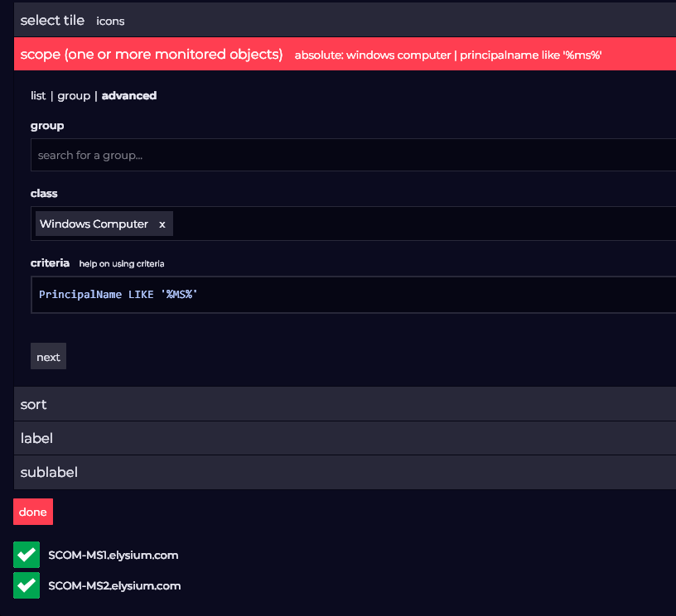Remove the Windows Computer class tag

(x=162, y=224)
